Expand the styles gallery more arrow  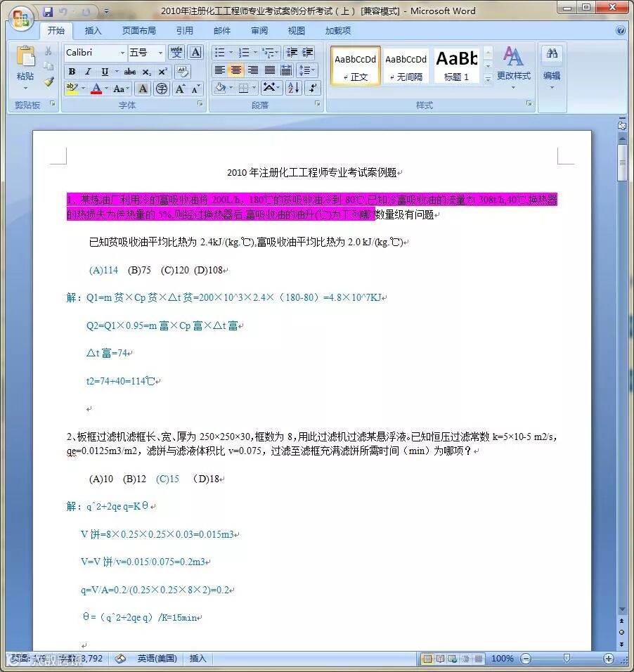tap(488, 79)
